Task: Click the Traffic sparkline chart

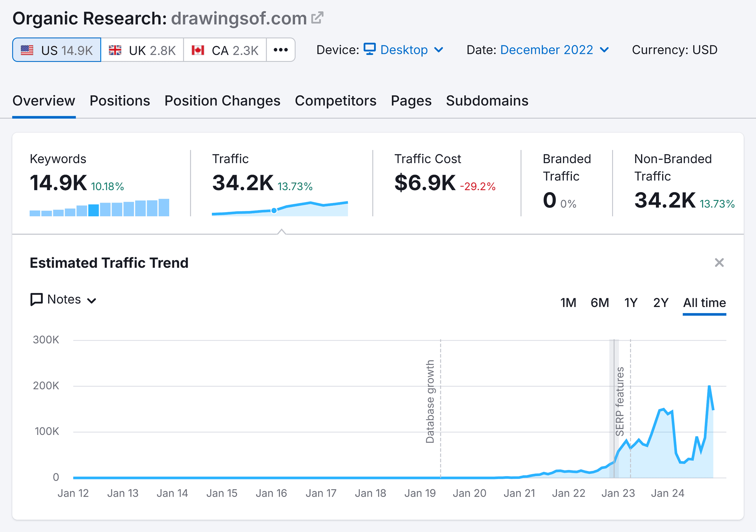Action: pyautogui.click(x=280, y=208)
